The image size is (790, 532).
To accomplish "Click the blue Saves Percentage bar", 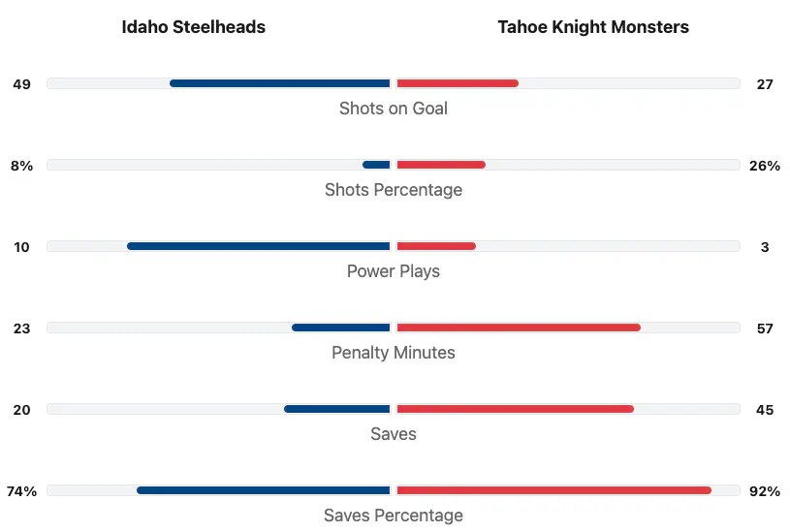I will (x=264, y=490).
